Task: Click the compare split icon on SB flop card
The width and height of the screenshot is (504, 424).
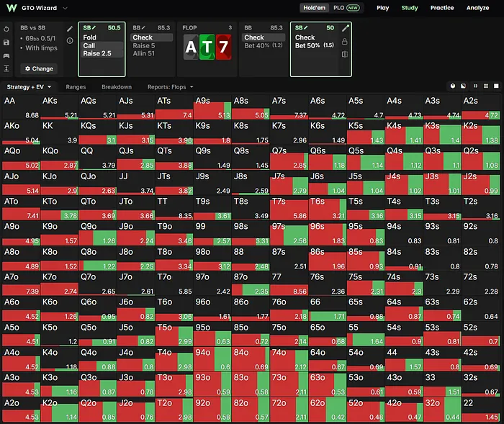Action: (345, 54)
